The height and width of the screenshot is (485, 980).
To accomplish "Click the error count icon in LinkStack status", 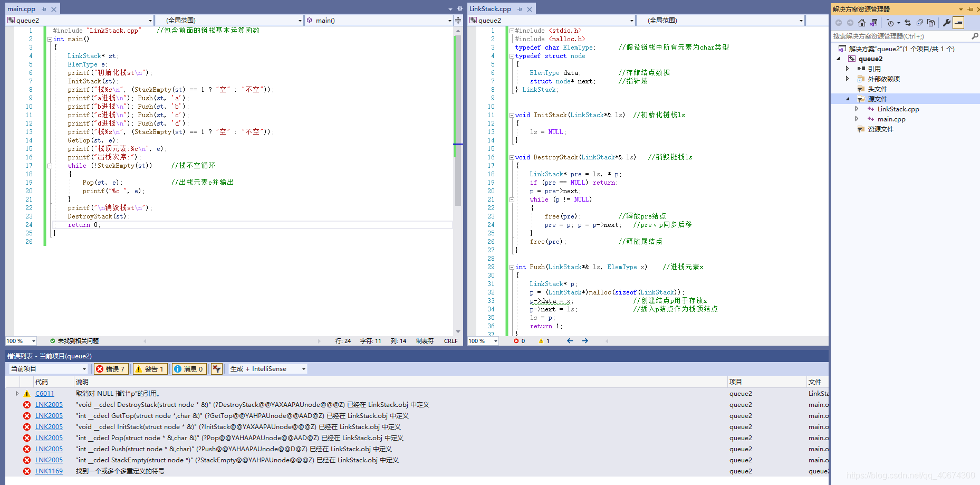I will [x=516, y=341].
